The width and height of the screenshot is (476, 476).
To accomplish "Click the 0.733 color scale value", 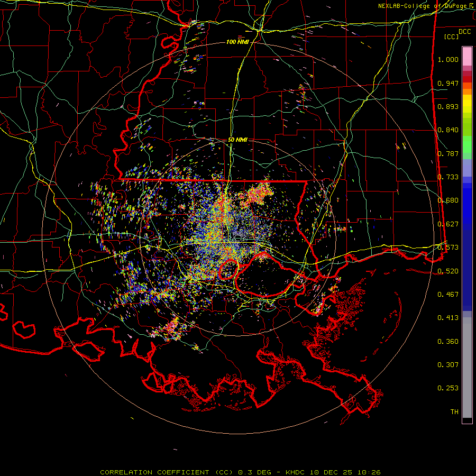I will point(448,177).
